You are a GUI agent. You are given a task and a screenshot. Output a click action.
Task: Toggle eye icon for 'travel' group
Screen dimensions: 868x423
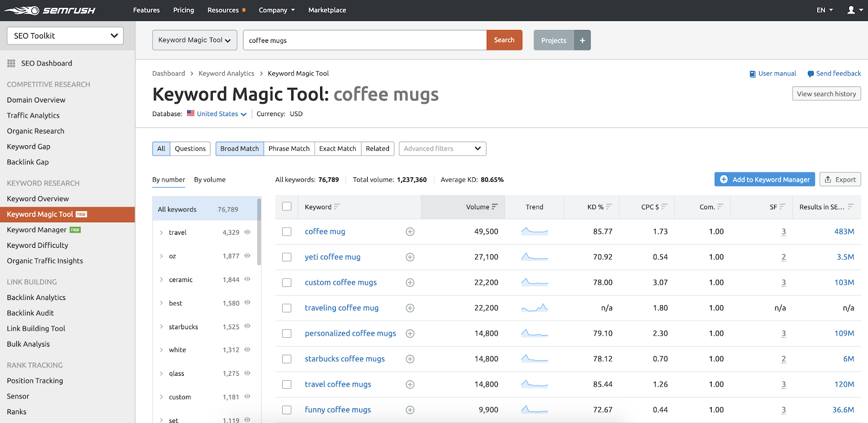[247, 232]
